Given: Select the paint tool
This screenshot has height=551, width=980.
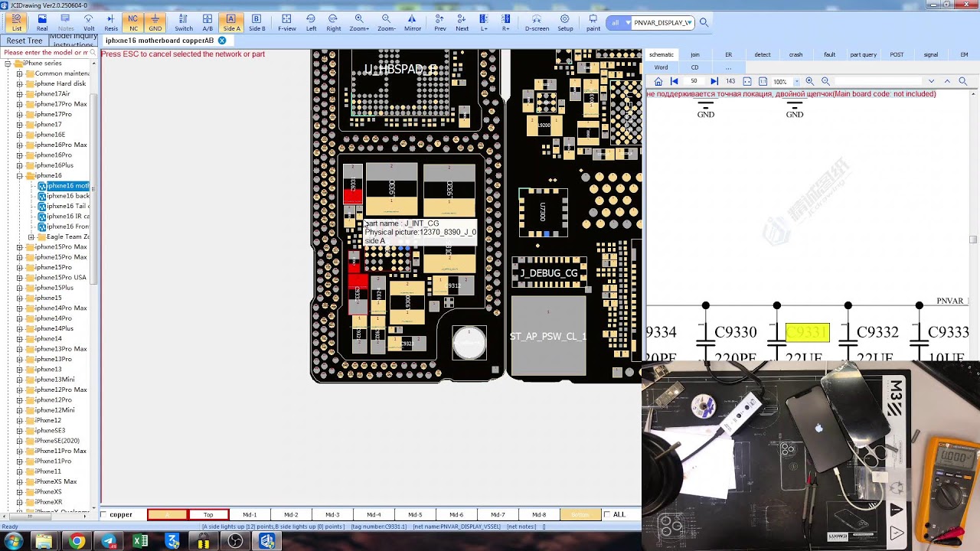Looking at the screenshot, I should (x=593, y=22).
